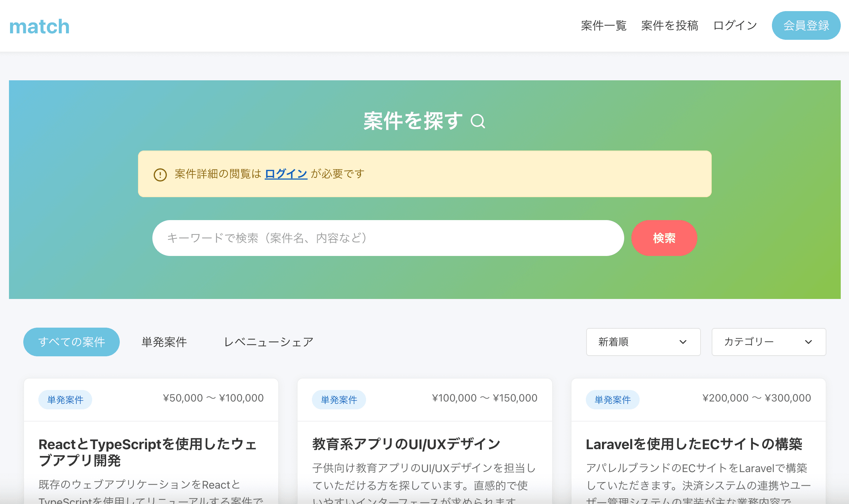Screen dimensions: 849x504
Task: Open ReactとTypeScriptを使用したウェブアプリ開発 listing
Action: 148,452
